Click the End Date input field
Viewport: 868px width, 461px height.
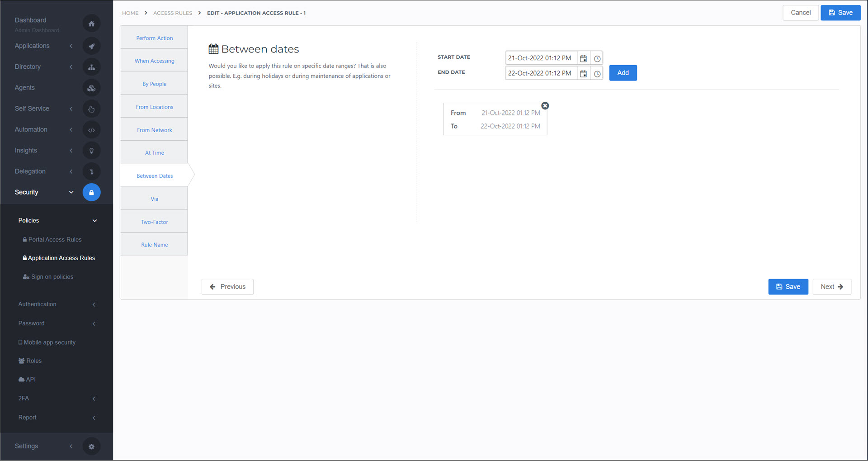[541, 73]
